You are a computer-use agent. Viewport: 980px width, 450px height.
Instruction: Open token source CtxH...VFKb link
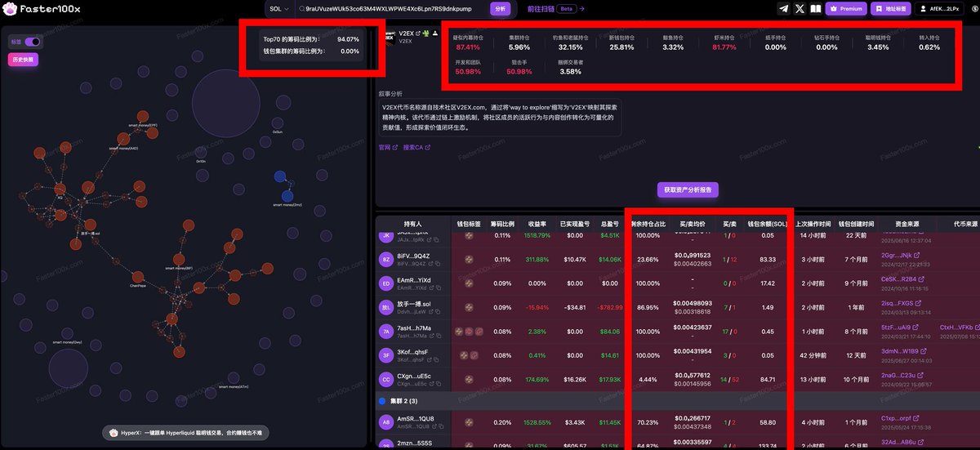point(960,327)
